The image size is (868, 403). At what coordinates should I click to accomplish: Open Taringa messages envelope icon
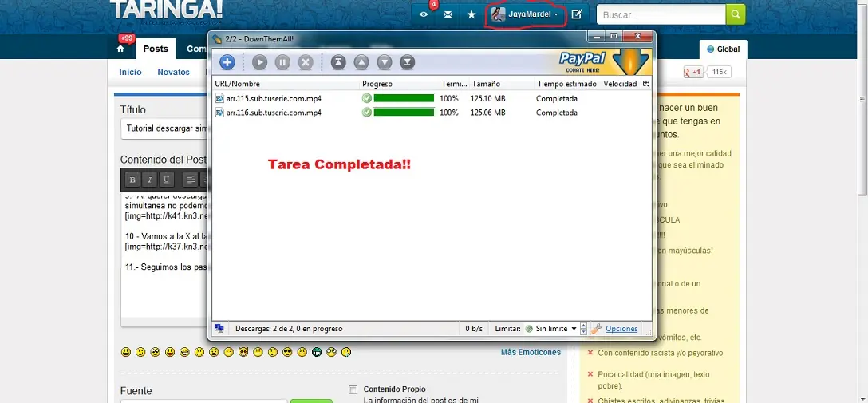click(448, 14)
